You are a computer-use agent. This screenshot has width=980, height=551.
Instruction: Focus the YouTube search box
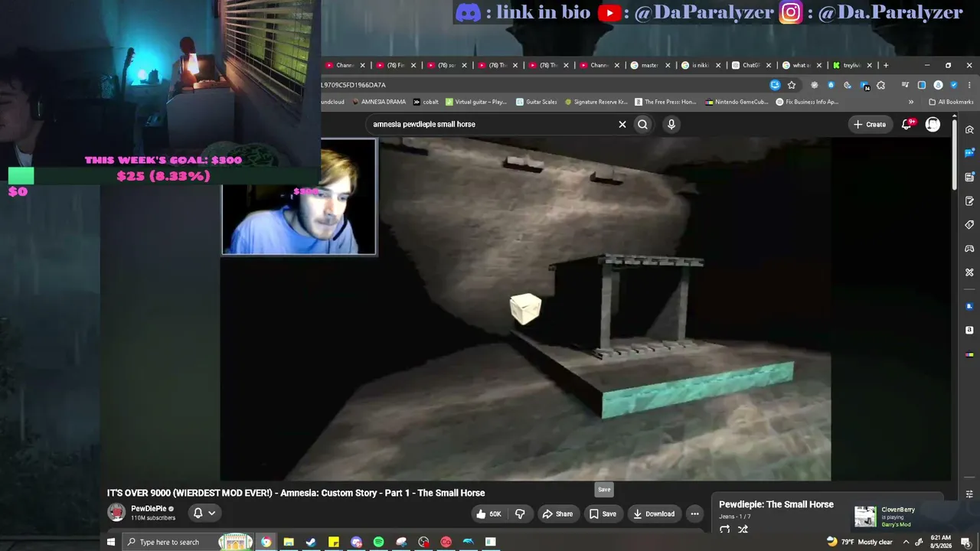coord(490,124)
